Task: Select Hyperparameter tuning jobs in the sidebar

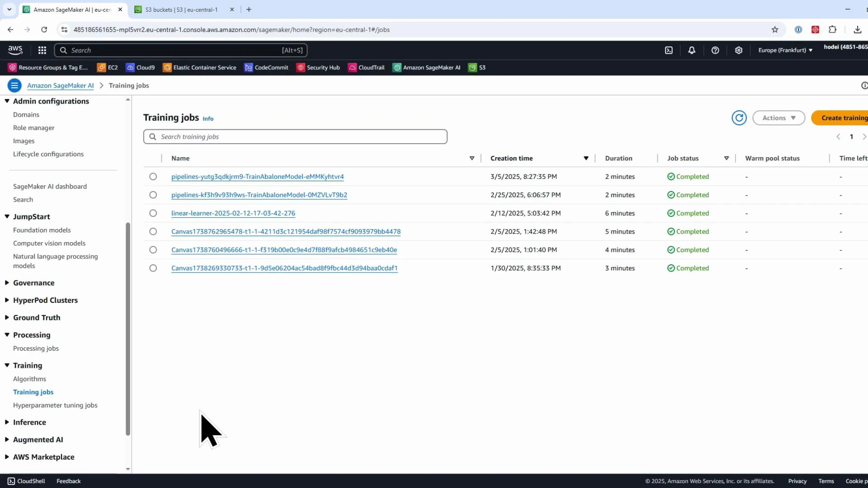Action: (55, 405)
